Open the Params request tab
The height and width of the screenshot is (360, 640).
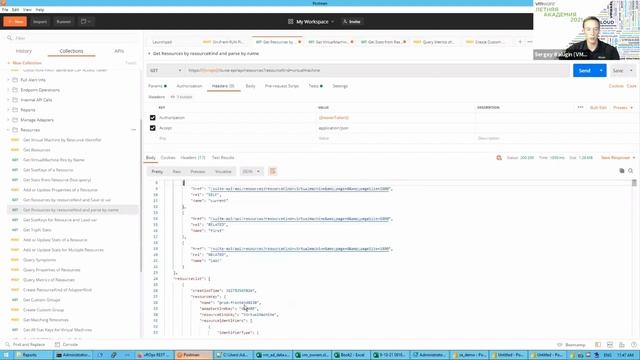(157, 86)
